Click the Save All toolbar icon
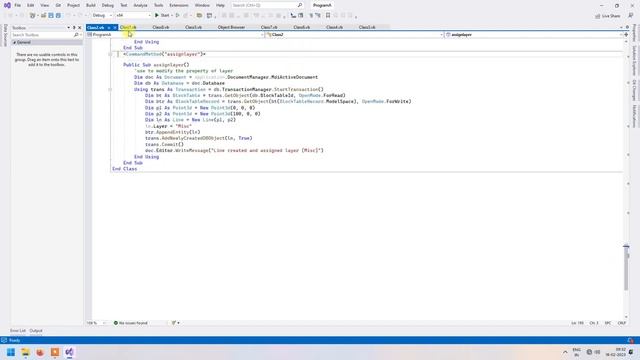Image resolution: width=640 pixels, height=360 pixels. 58,16
